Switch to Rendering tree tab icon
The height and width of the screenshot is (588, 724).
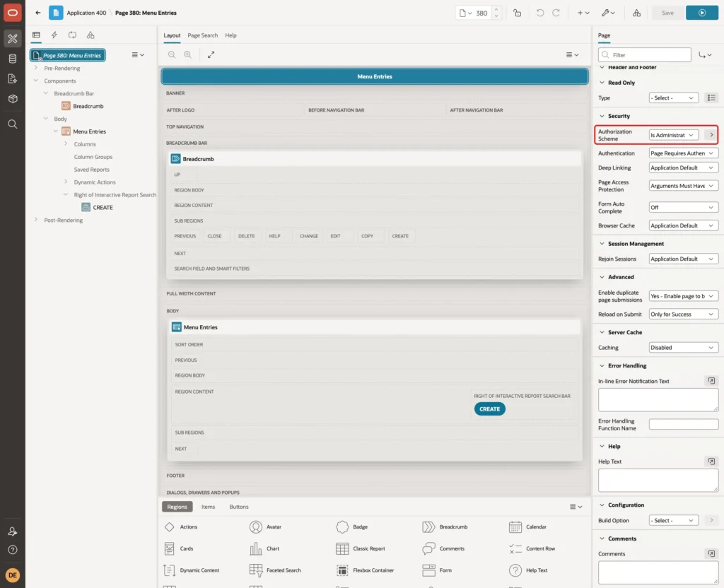(36, 35)
